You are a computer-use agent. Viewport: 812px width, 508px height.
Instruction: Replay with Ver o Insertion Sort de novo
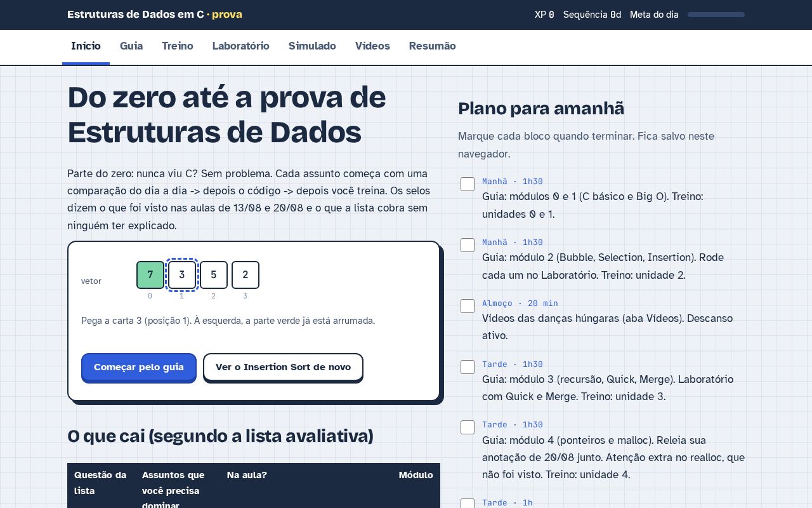click(283, 367)
